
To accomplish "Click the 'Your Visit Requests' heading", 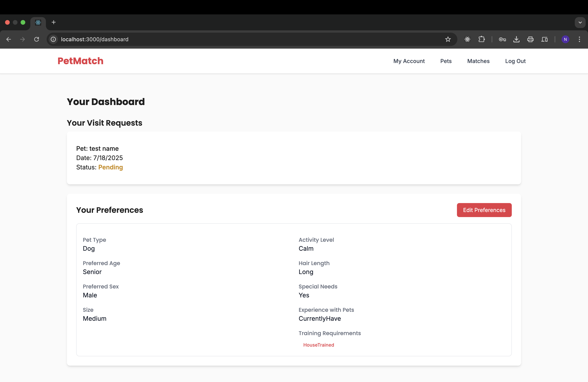I will (x=104, y=123).
